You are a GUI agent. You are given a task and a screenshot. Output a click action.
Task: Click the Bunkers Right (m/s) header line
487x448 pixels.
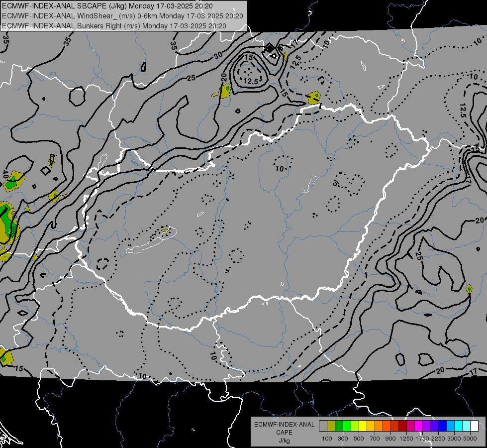[x=114, y=26]
